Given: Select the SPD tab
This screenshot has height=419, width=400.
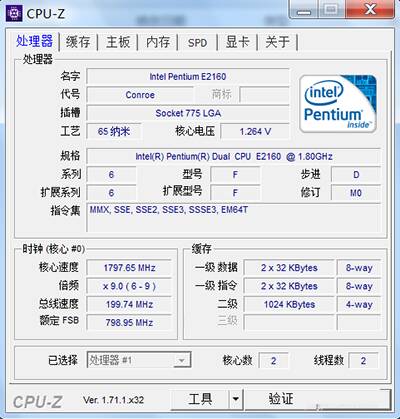Looking at the screenshot, I should click(x=197, y=43).
